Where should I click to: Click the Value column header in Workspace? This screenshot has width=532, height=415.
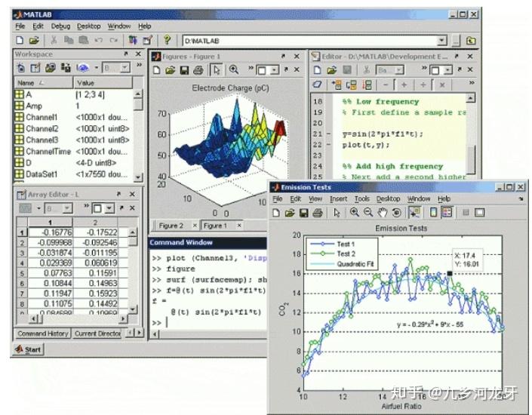pos(103,83)
